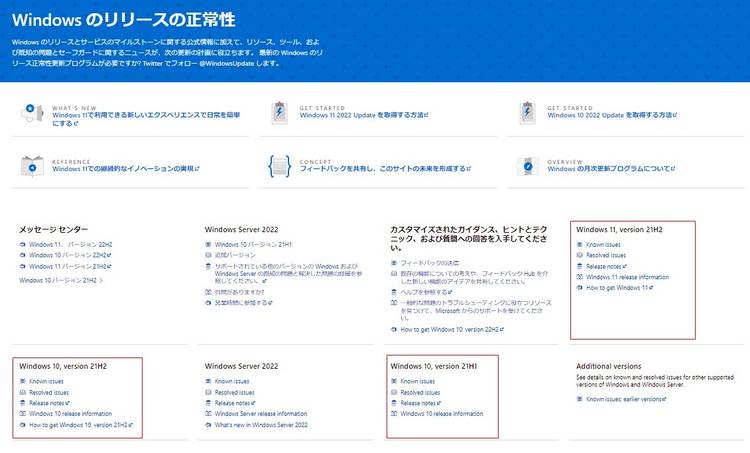
Task: Open '既存の機能についての考えや、フィードバック Hub' link
Action: tap(474, 277)
